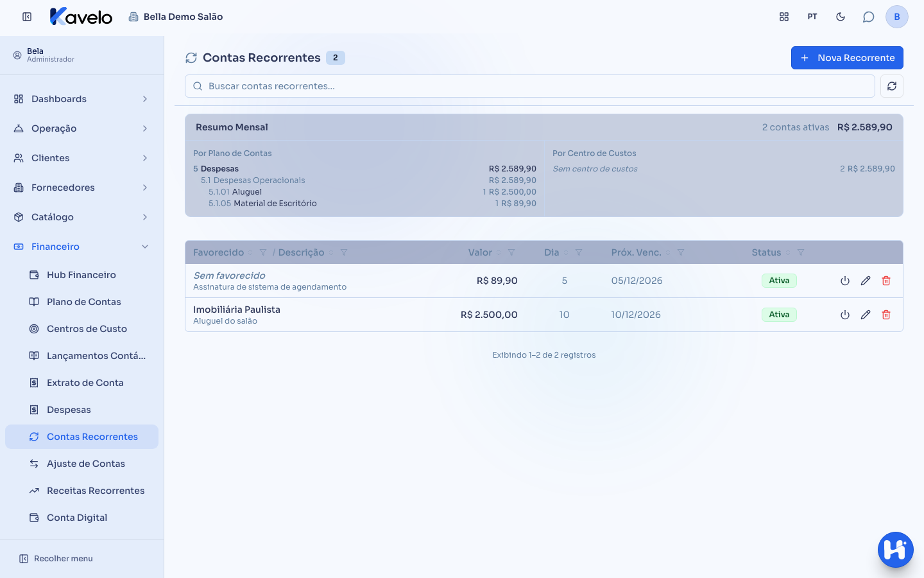Filter the Favorecido column
Screen dimensions: 924x578
263,252
